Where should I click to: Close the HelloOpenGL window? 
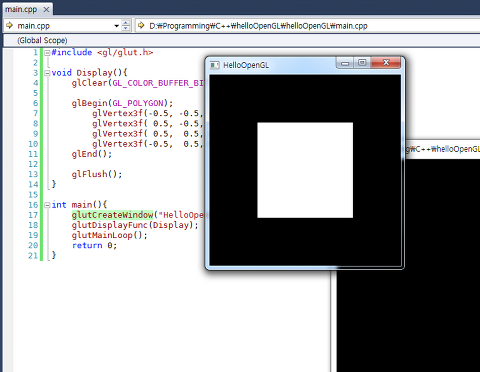(x=386, y=63)
